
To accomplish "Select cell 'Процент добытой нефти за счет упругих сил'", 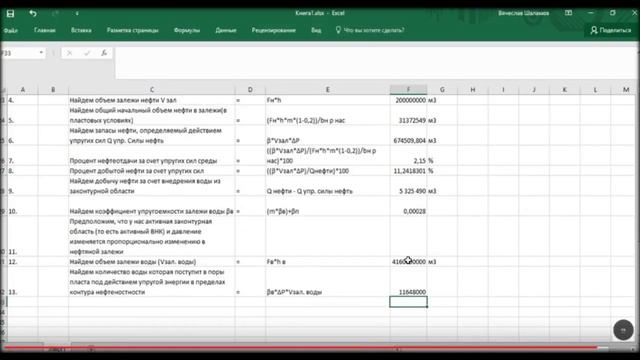I will (x=152, y=171).
